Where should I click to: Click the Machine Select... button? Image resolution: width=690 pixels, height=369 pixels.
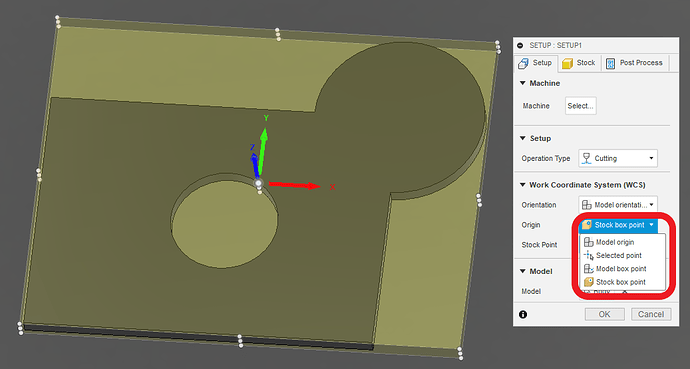[580, 106]
